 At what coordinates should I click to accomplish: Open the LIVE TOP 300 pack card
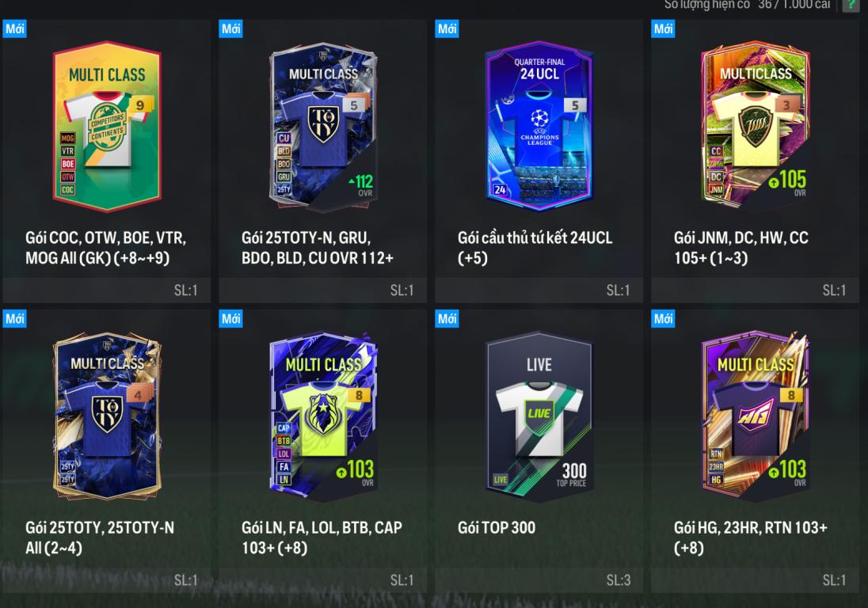[x=539, y=416]
